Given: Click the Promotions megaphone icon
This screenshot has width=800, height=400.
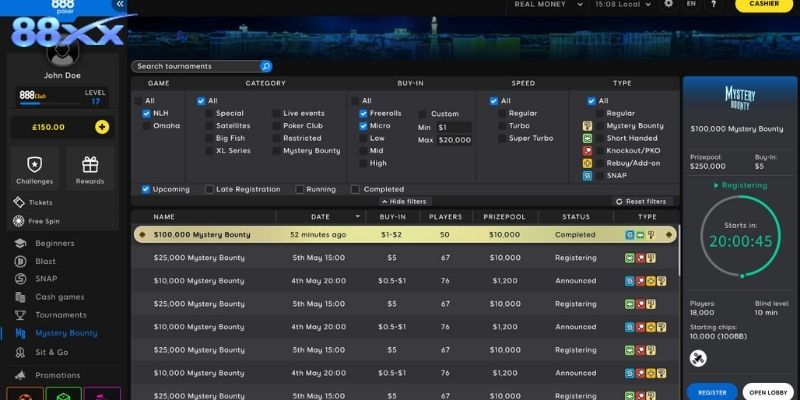Looking at the screenshot, I should pyautogui.click(x=20, y=376).
